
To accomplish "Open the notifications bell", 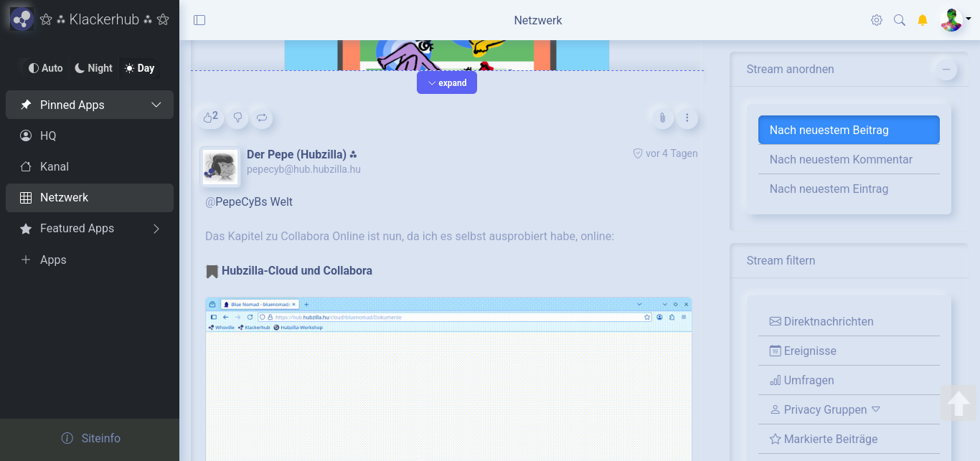I will pos(923,20).
